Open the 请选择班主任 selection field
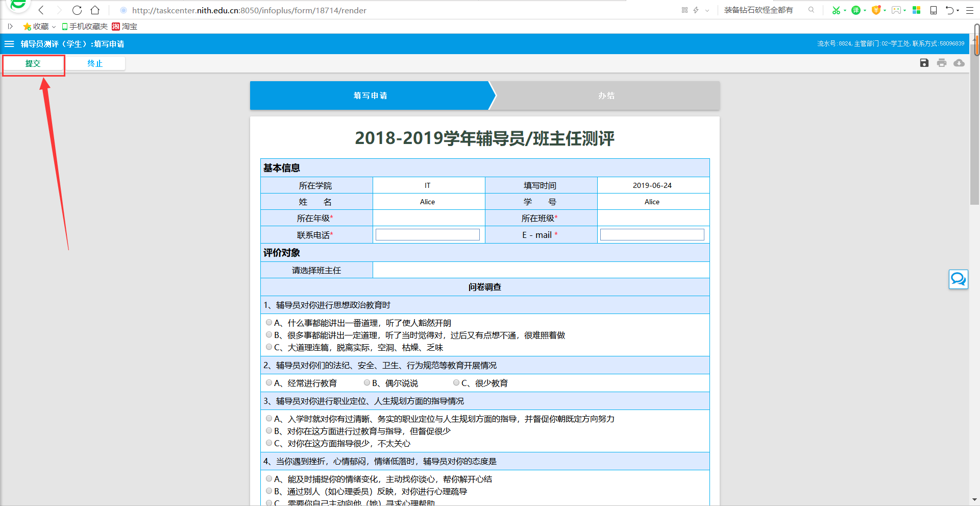The height and width of the screenshot is (506, 980). coord(541,270)
